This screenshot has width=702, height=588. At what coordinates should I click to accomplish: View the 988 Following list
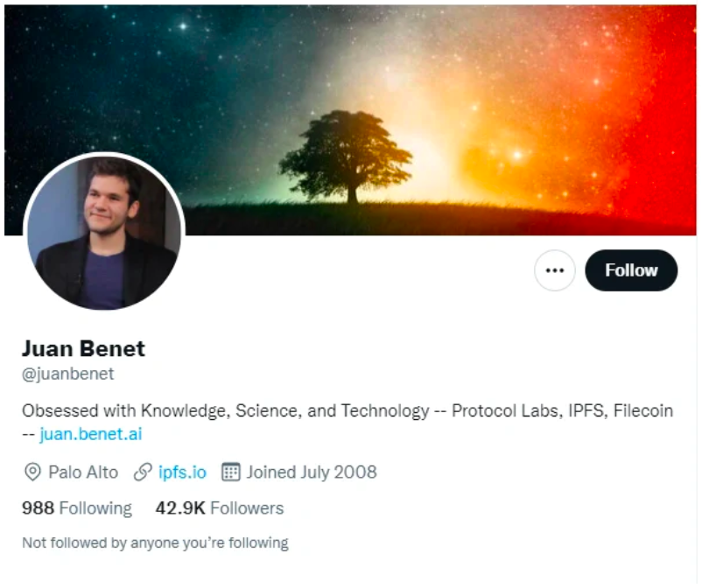(77, 508)
